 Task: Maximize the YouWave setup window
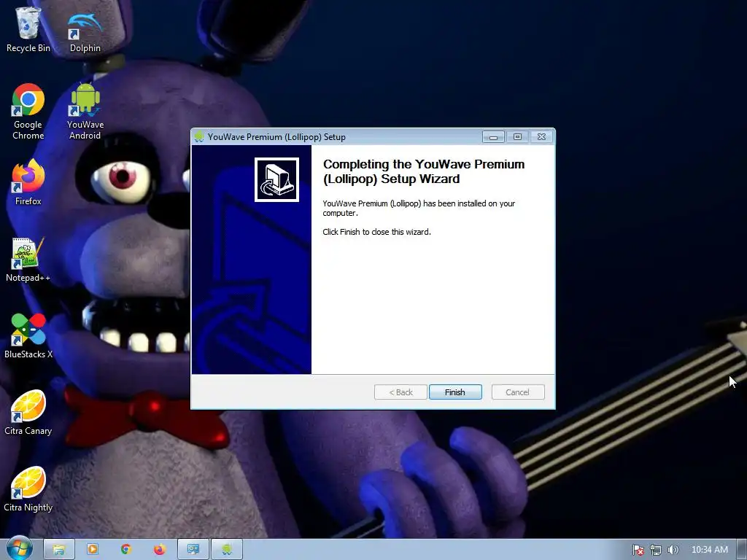517,137
